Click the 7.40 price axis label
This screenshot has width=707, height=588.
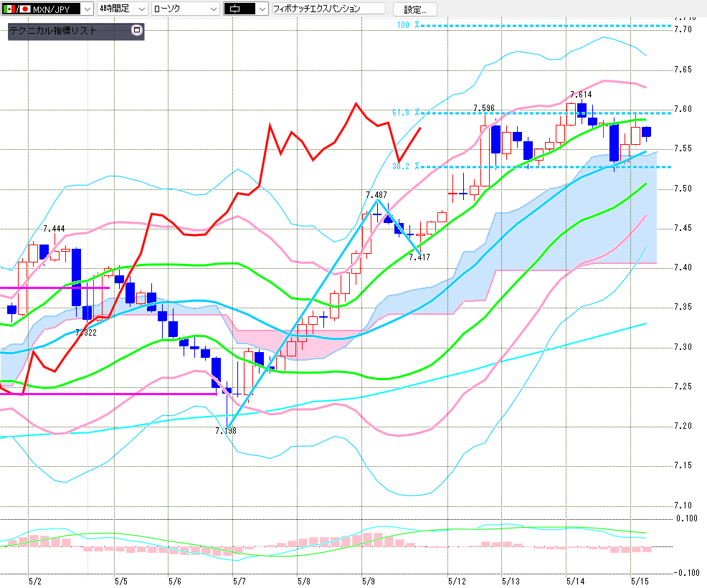point(683,267)
